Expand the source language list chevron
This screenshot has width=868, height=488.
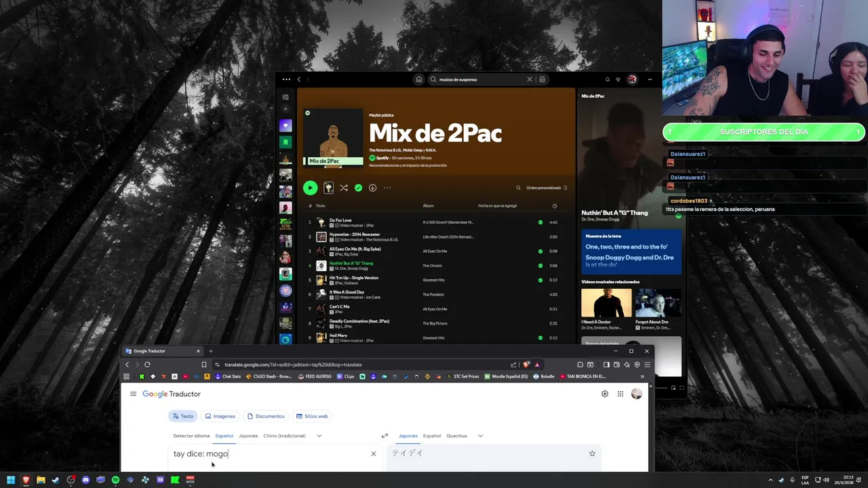[x=319, y=436]
